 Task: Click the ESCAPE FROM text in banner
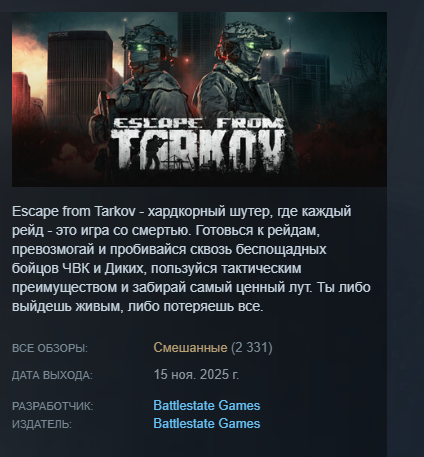click(198, 123)
